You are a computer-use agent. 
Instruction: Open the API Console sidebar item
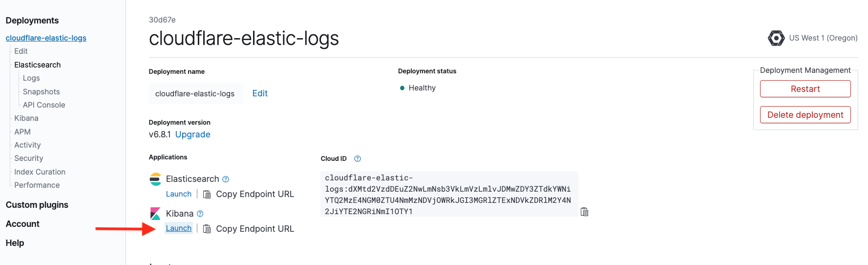(x=44, y=105)
